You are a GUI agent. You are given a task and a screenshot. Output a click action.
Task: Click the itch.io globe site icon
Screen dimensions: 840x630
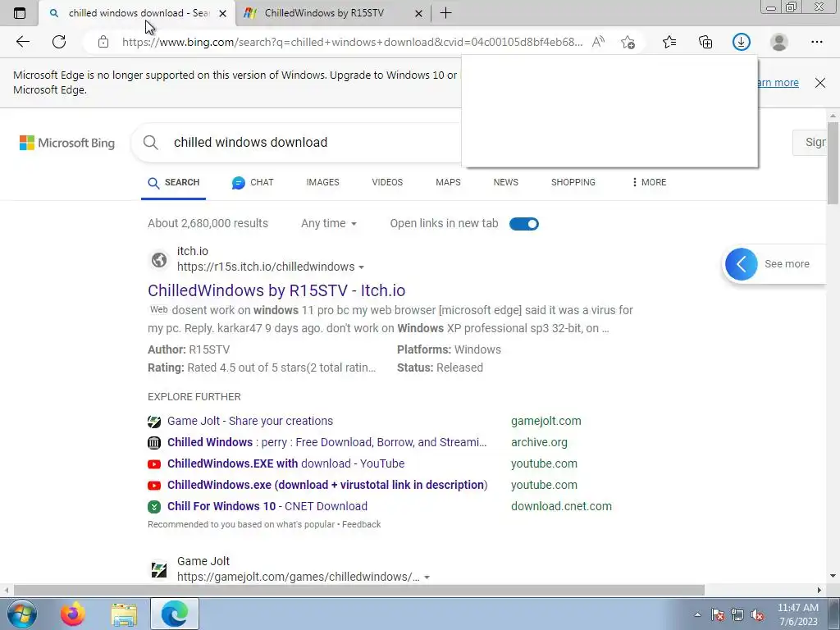coord(159,260)
